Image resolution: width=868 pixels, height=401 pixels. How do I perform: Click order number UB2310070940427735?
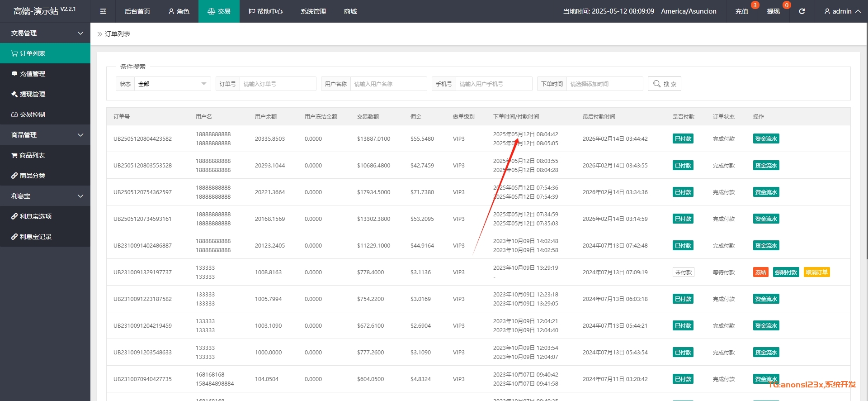[x=142, y=379]
